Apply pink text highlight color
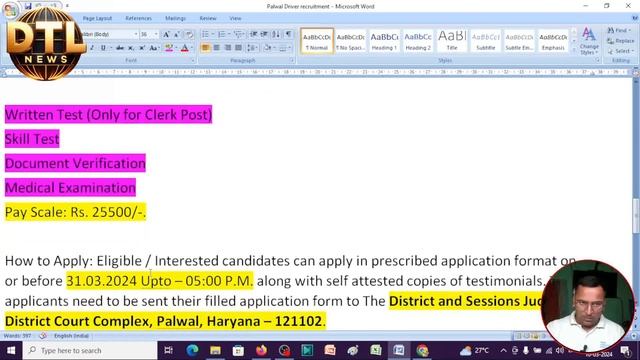This screenshot has width=640, height=360. click(x=169, y=48)
